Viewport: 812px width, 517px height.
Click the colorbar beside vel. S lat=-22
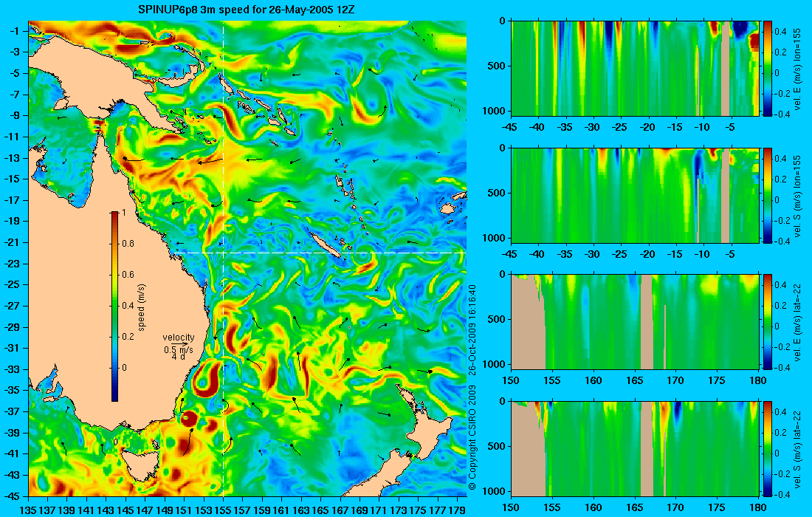click(x=767, y=448)
